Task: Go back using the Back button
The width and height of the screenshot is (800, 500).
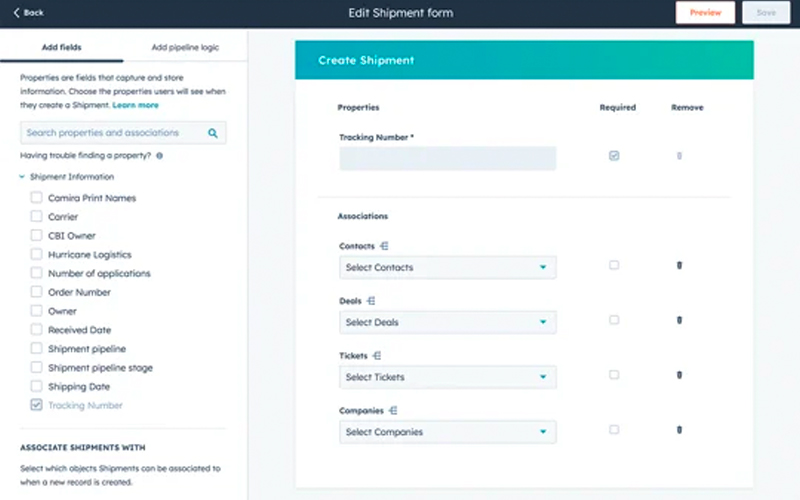Action: 28,13
